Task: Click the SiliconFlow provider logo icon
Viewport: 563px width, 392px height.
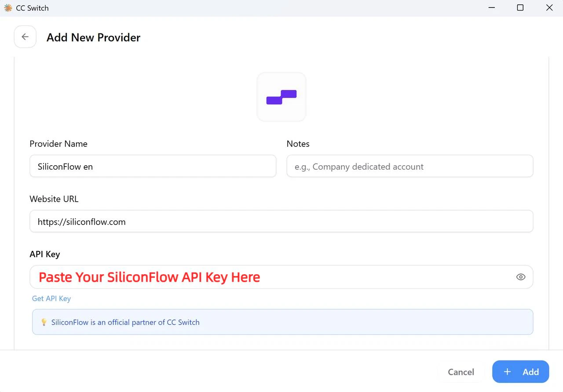Action: coord(281,97)
